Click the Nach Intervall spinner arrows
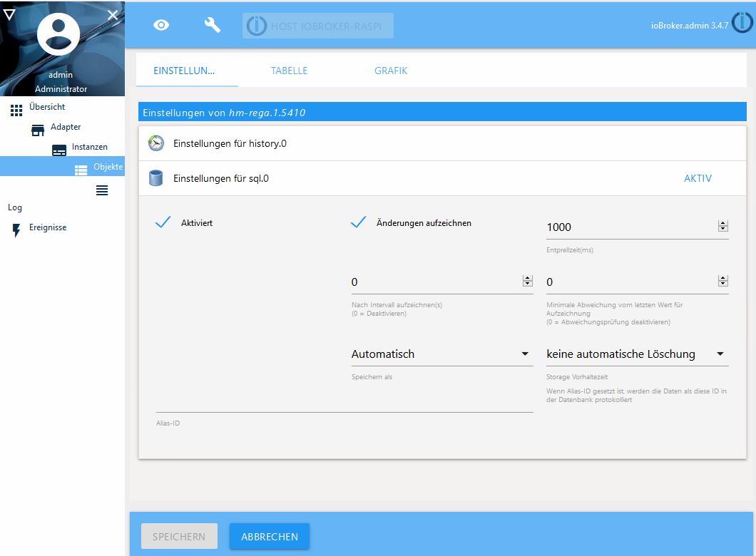 pyautogui.click(x=528, y=281)
